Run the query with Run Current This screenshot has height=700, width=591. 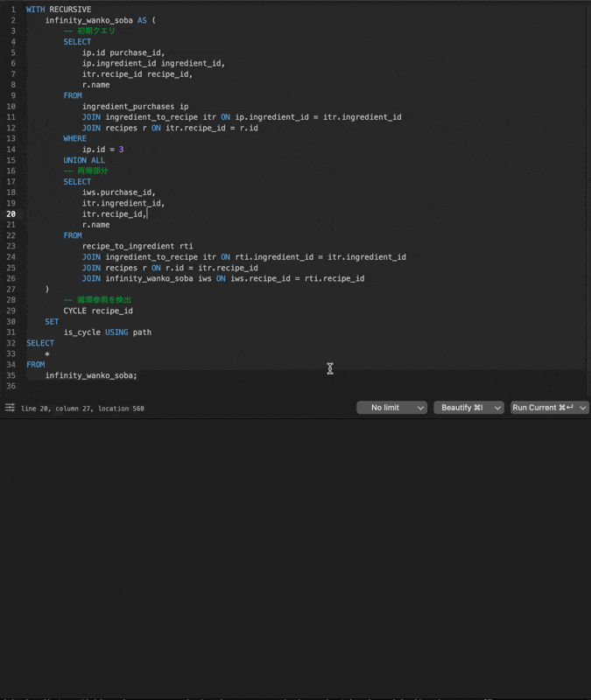click(543, 408)
